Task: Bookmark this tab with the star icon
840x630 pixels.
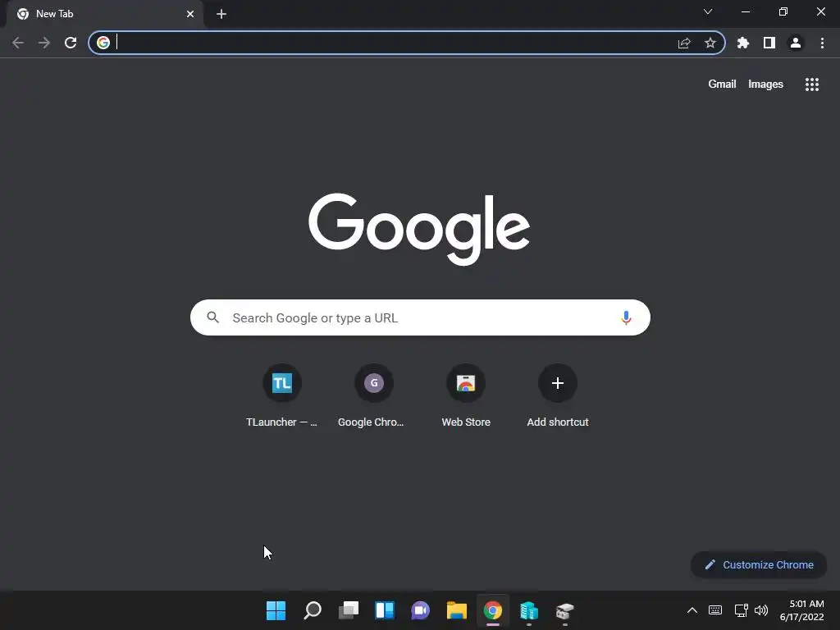Action: pyautogui.click(x=710, y=43)
